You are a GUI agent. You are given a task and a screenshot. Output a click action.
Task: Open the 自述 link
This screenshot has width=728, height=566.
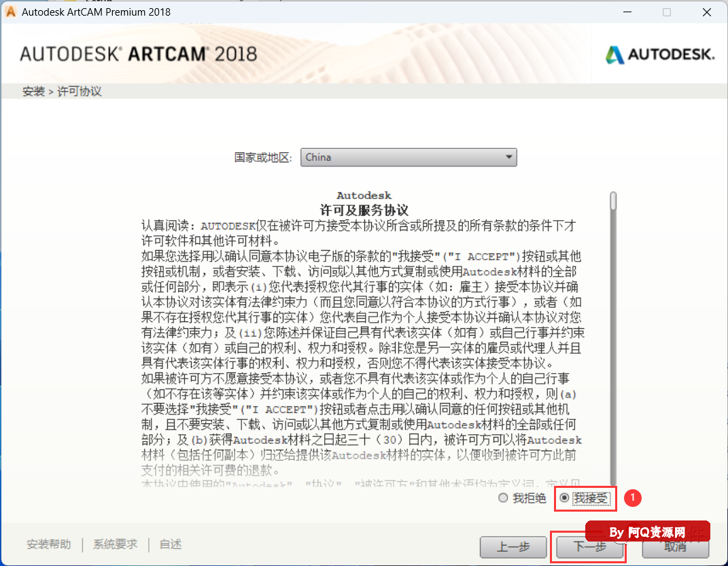pyautogui.click(x=171, y=544)
